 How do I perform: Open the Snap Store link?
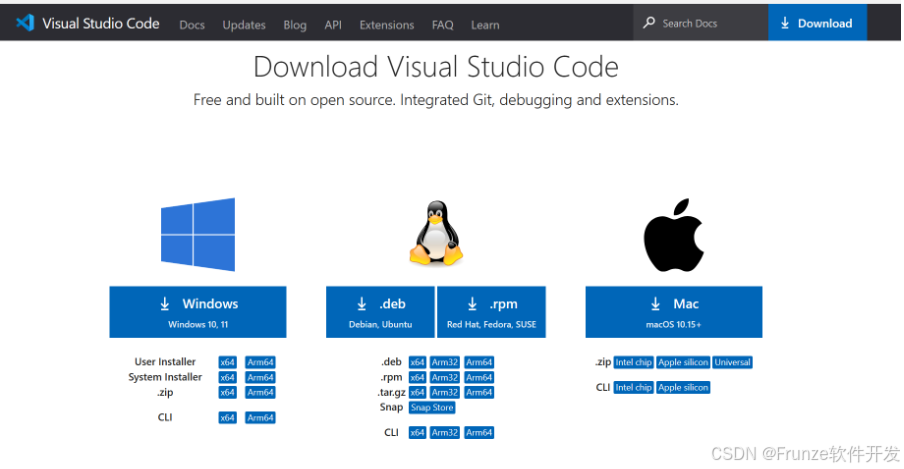432,407
